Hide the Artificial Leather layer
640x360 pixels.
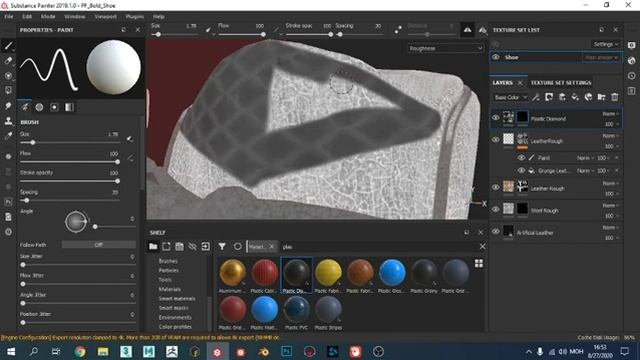pos(496,231)
